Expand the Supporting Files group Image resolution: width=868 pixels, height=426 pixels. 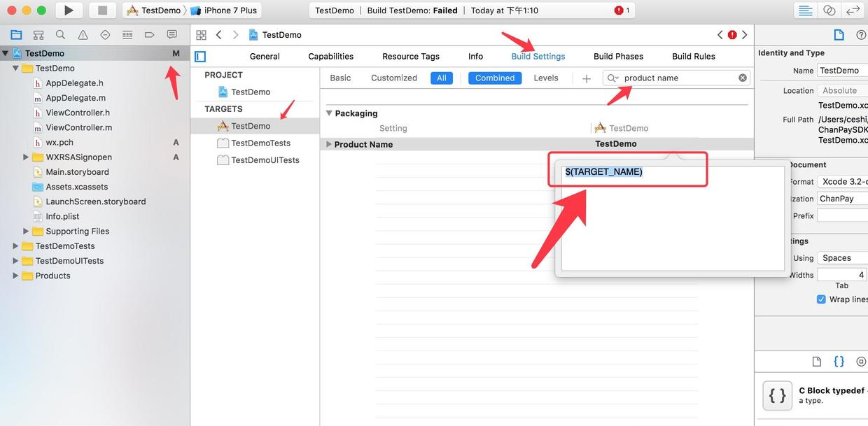[x=26, y=232]
